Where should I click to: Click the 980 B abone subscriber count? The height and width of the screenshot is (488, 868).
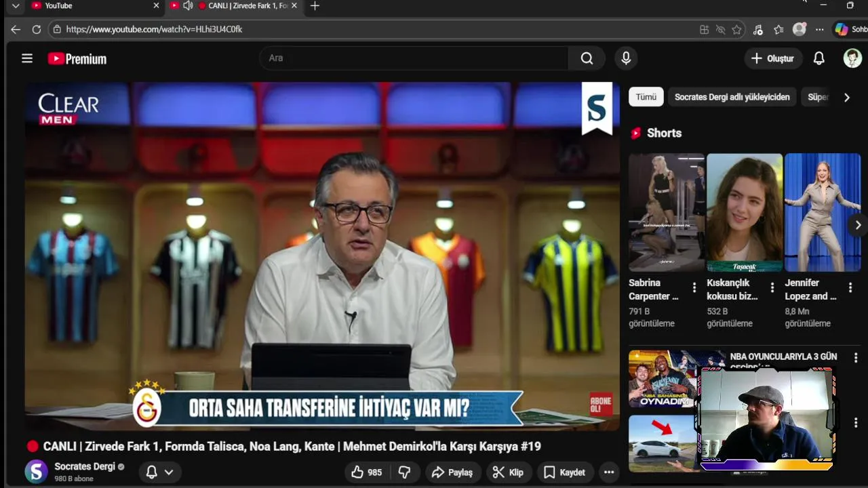click(x=74, y=479)
